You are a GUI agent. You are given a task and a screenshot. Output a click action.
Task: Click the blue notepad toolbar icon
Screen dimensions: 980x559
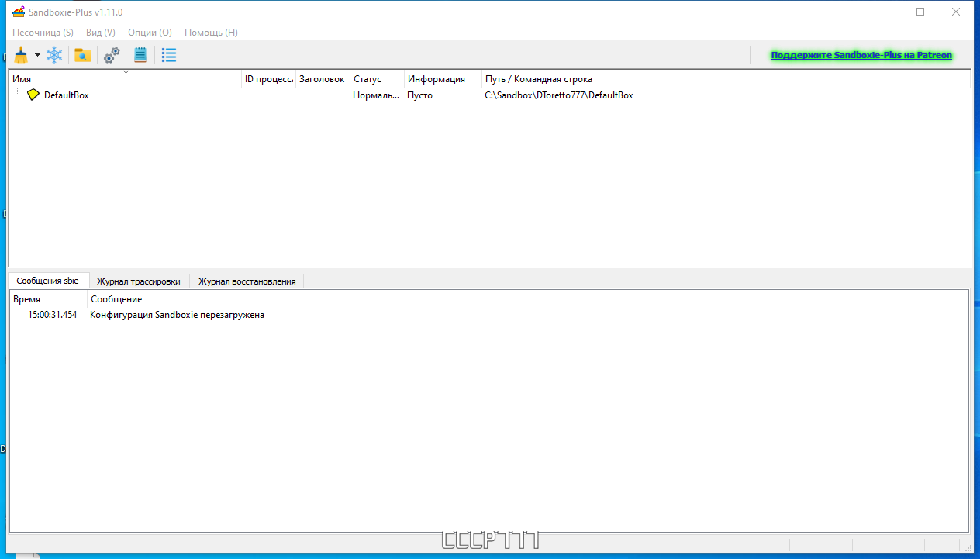140,55
